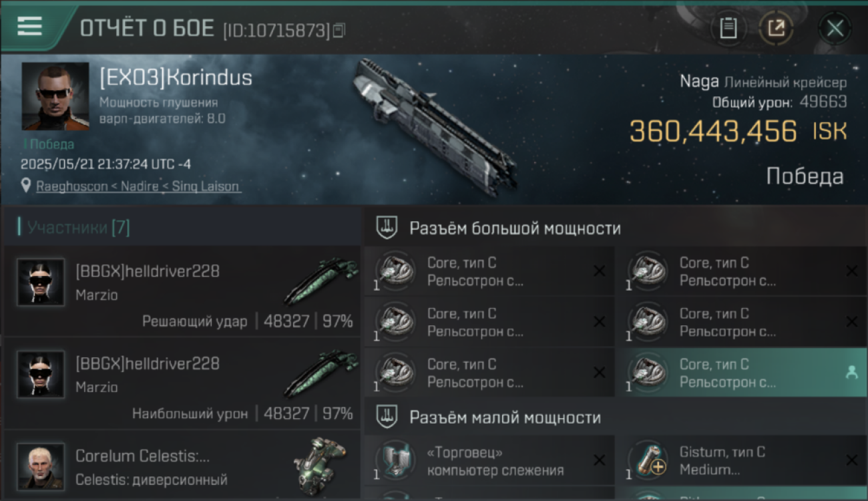Click X mark on Торговец module
The width and height of the screenshot is (868, 501).
[600, 460]
